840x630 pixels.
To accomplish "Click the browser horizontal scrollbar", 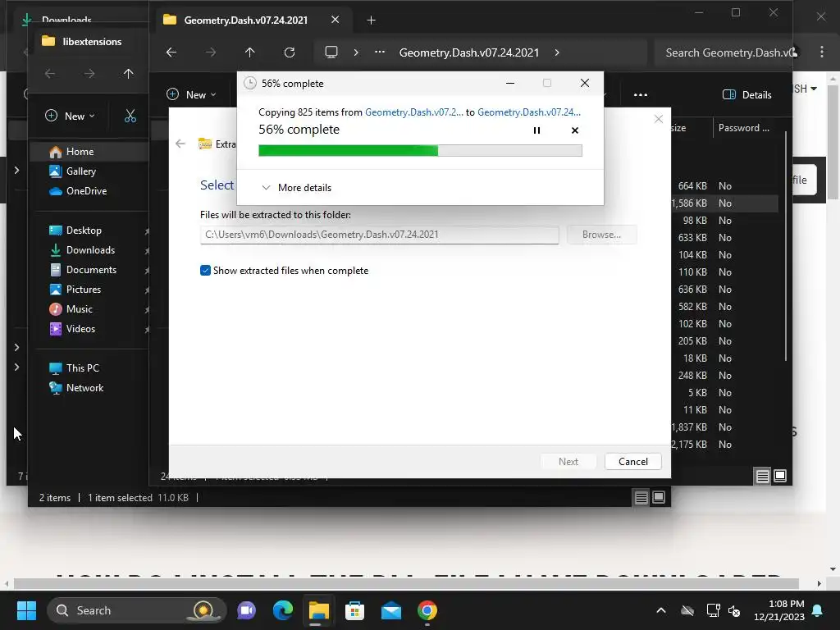I will [x=406, y=583].
